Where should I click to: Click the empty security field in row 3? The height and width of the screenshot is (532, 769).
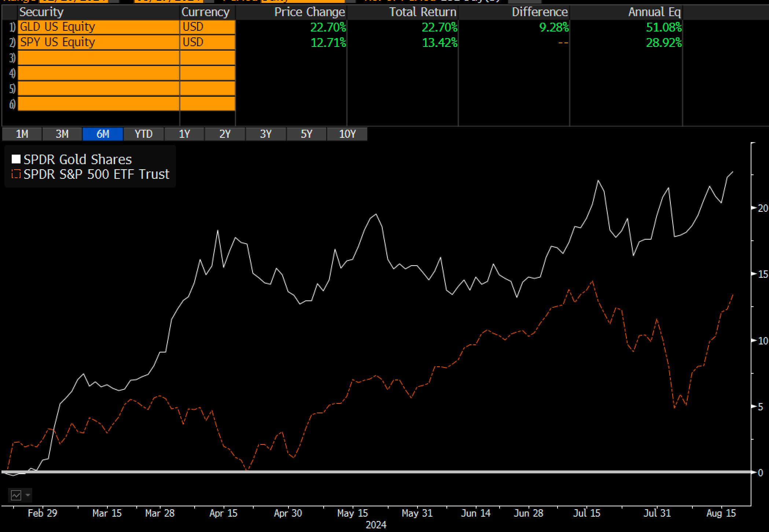98,58
